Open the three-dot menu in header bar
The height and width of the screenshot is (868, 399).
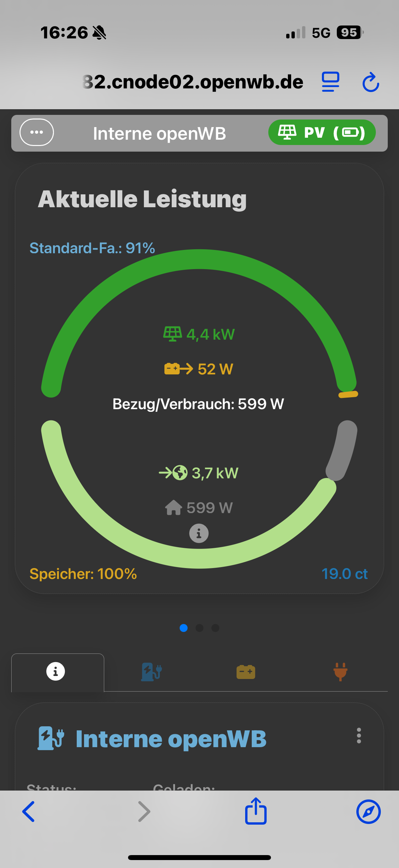pyautogui.click(x=37, y=132)
